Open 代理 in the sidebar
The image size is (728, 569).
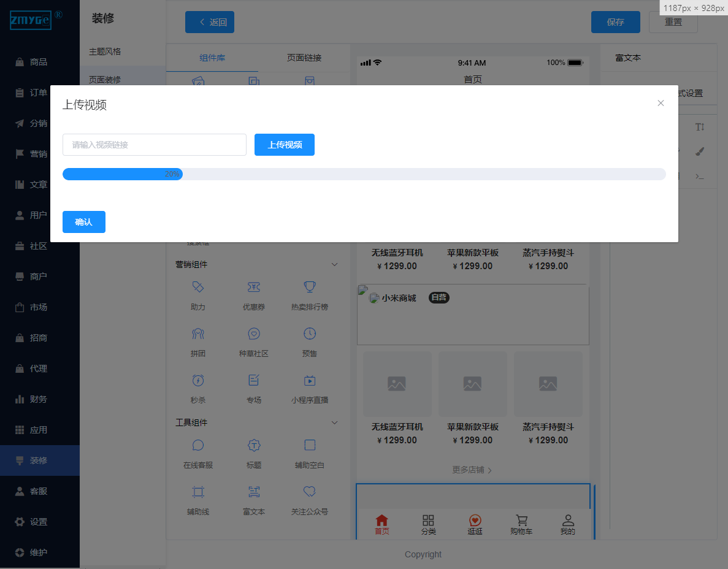click(x=39, y=369)
